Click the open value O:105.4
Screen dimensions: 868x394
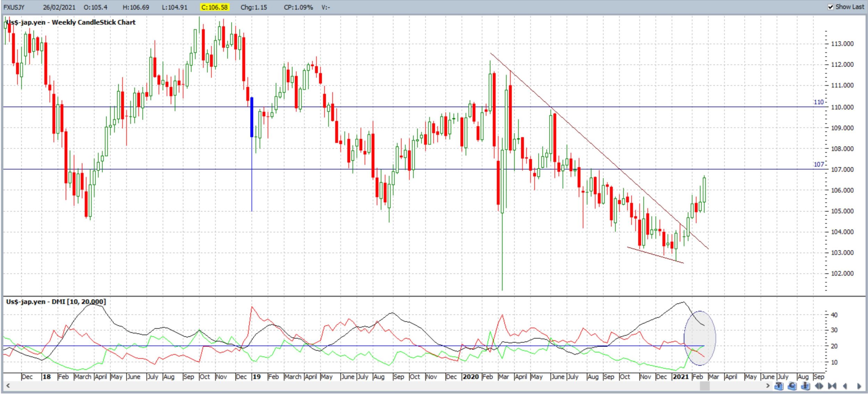coord(95,7)
